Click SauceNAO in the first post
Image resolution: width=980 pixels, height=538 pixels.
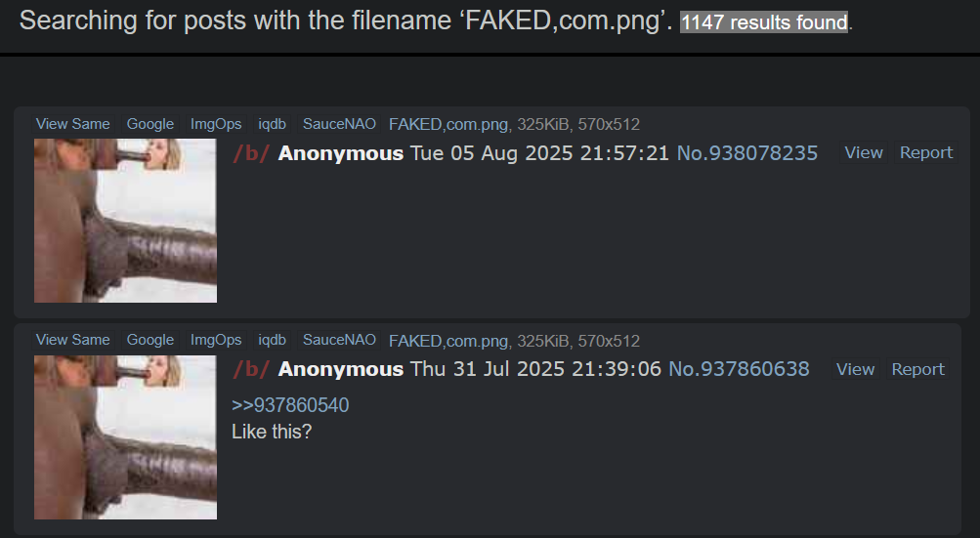(x=339, y=124)
